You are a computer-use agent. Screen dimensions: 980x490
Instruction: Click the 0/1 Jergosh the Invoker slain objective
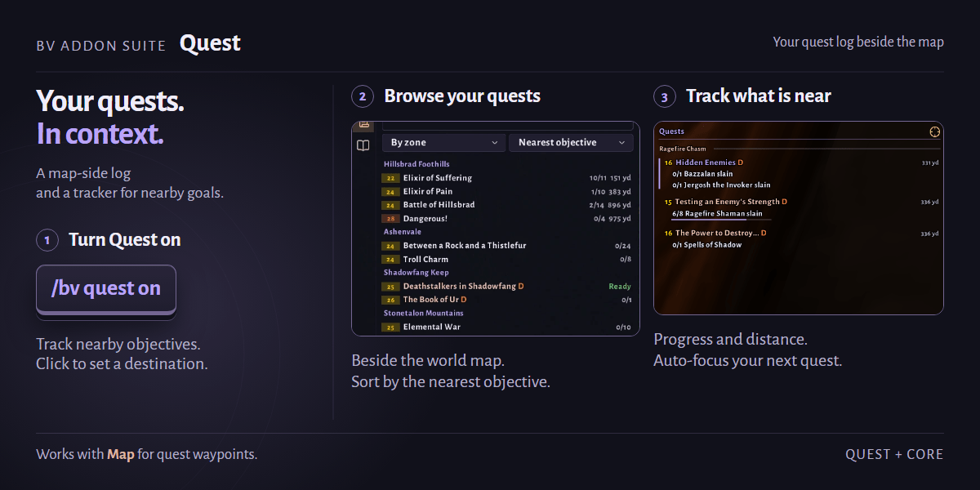(x=721, y=185)
